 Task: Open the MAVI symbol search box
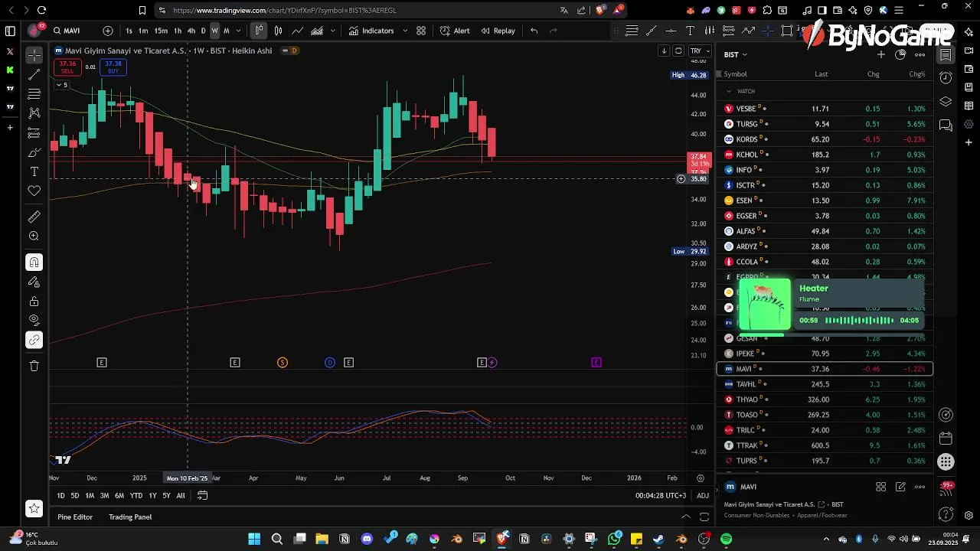[x=72, y=31]
